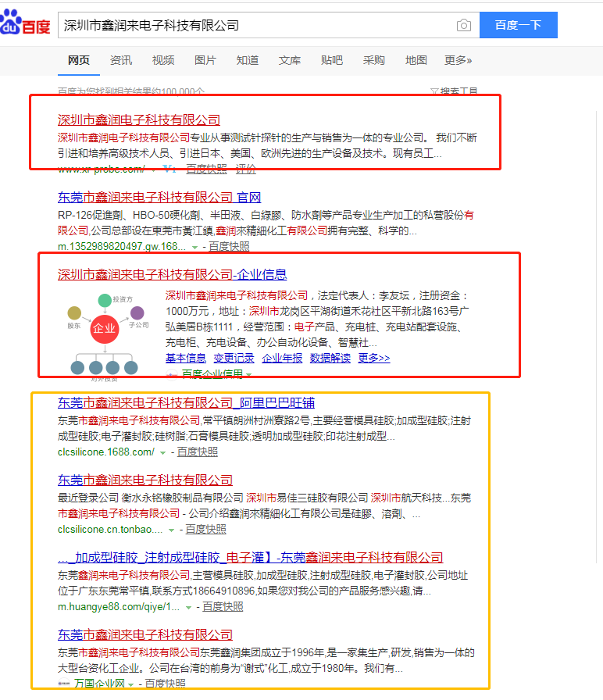Click the Baidu paw logo
The image size is (603, 700).
coord(25,23)
